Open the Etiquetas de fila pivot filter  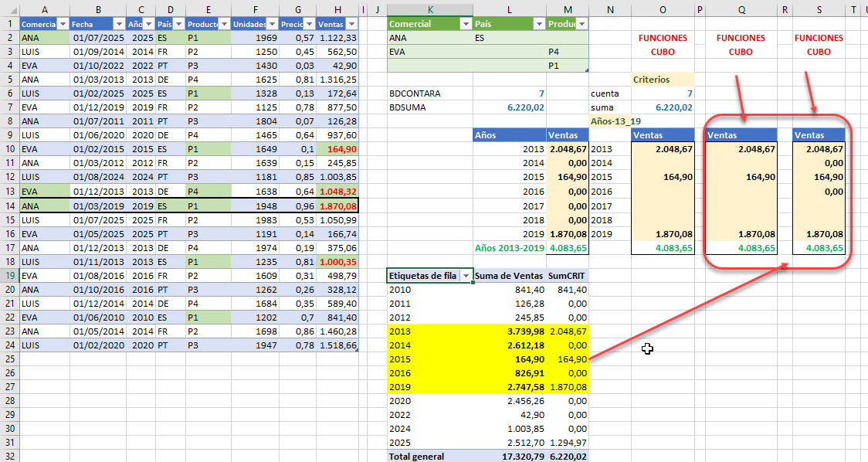(x=466, y=276)
